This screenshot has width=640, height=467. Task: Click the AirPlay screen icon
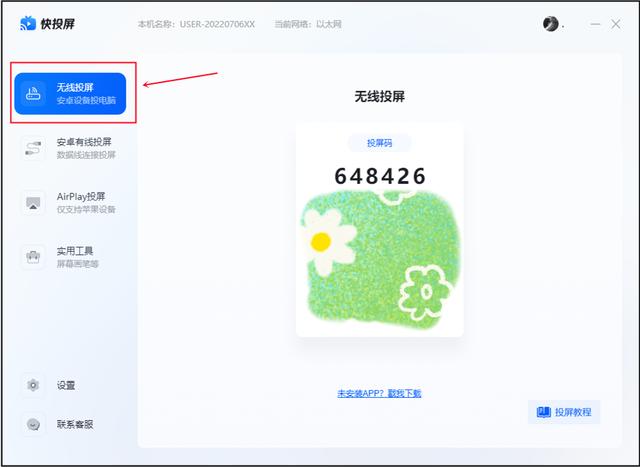pyautogui.click(x=33, y=202)
